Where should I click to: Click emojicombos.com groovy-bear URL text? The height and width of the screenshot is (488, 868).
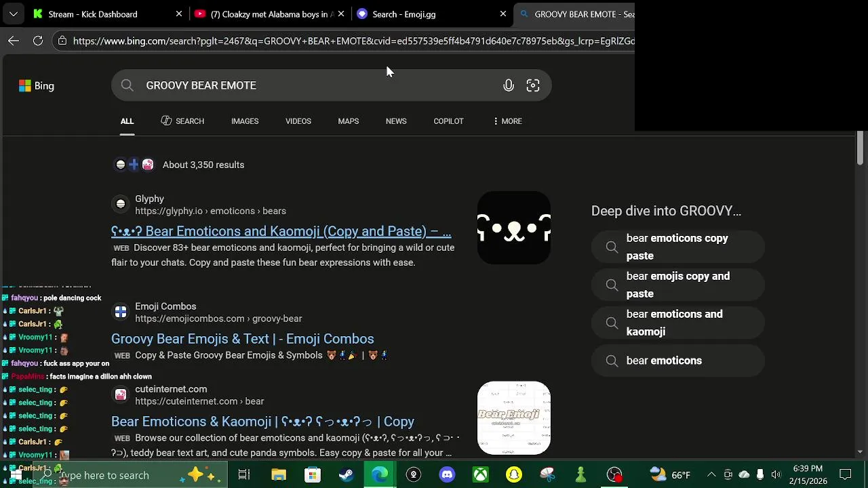[x=218, y=319]
